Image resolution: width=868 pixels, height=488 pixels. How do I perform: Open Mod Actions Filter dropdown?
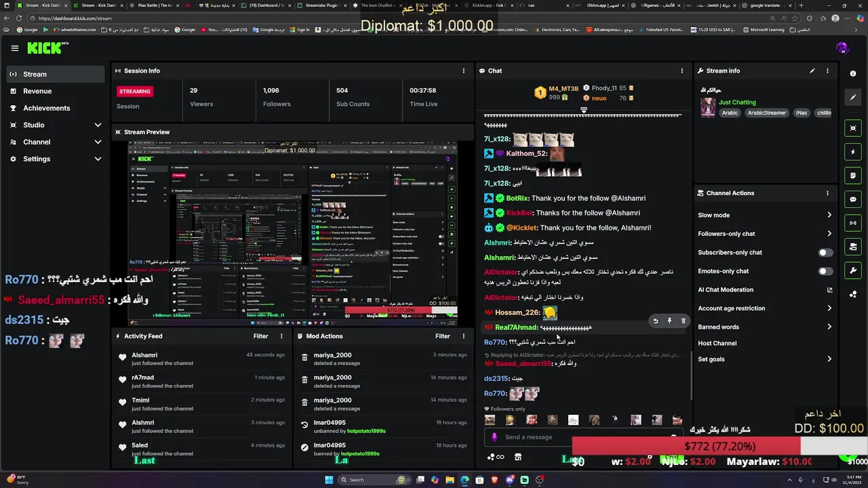coord(443,336)
